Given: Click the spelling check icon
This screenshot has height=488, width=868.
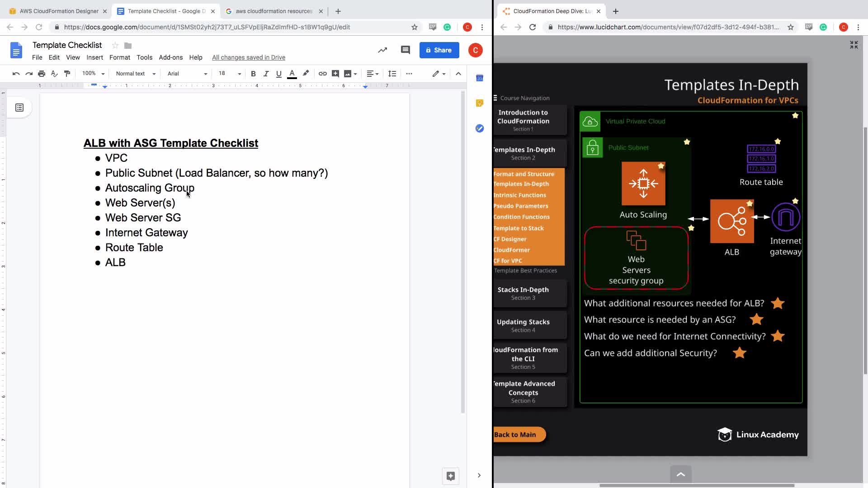Looking at the screenshot, I should click(54, 74).
